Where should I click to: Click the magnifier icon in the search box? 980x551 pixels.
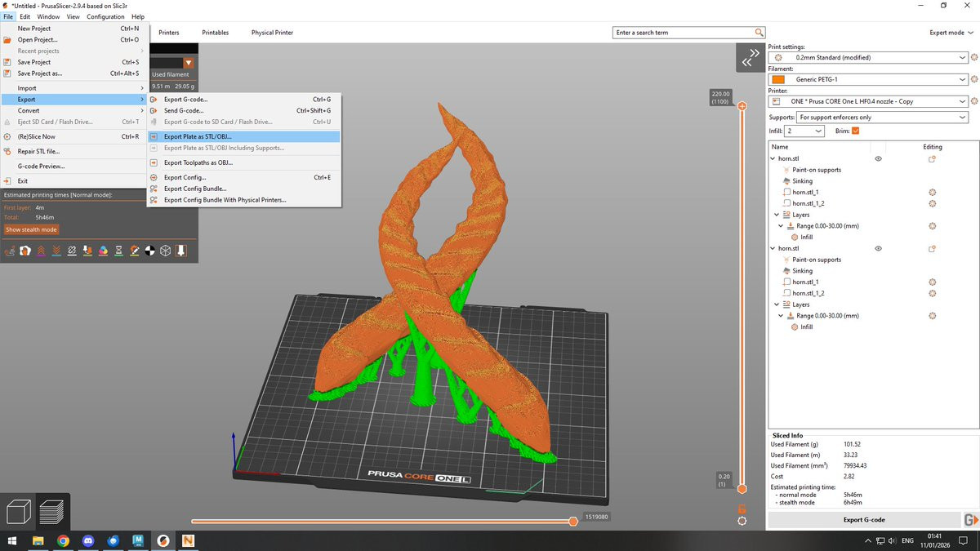coord(759,33)
